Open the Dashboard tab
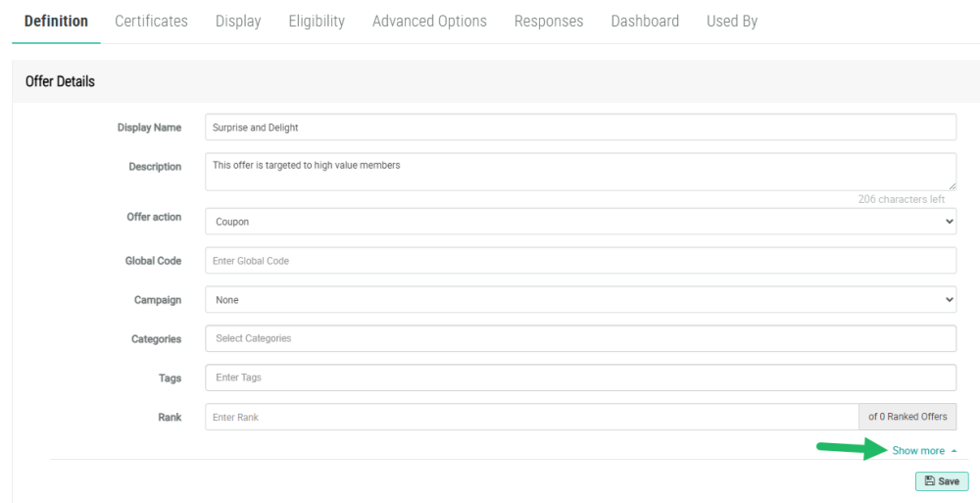980x503 pixels. pyautogui.click(x=645, y=21)
